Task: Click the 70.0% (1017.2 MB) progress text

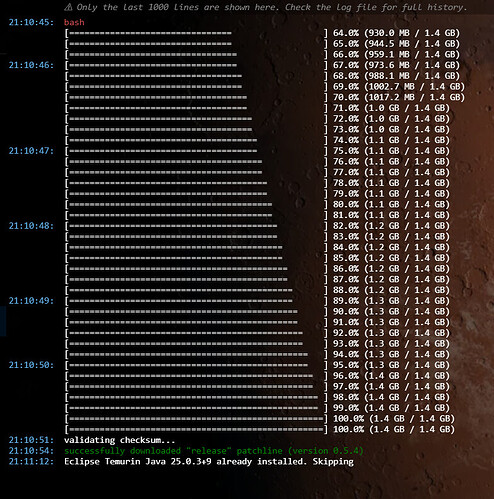Action: 399,97
